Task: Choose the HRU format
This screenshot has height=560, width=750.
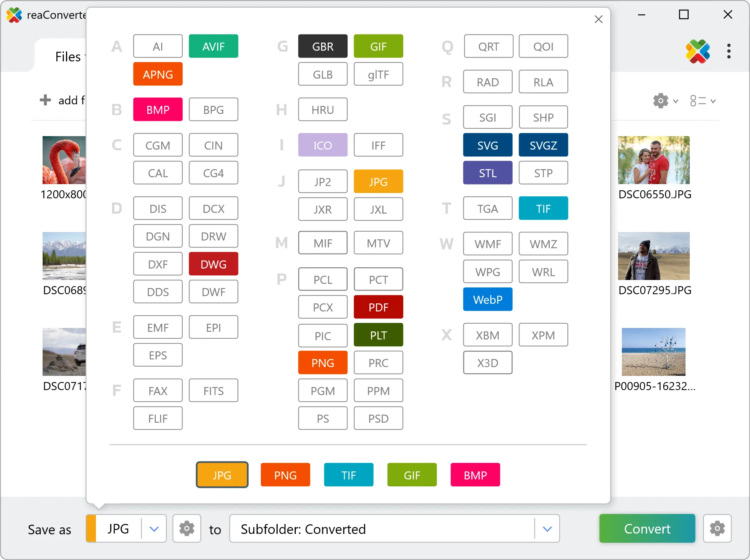Action: click(323, 110)
